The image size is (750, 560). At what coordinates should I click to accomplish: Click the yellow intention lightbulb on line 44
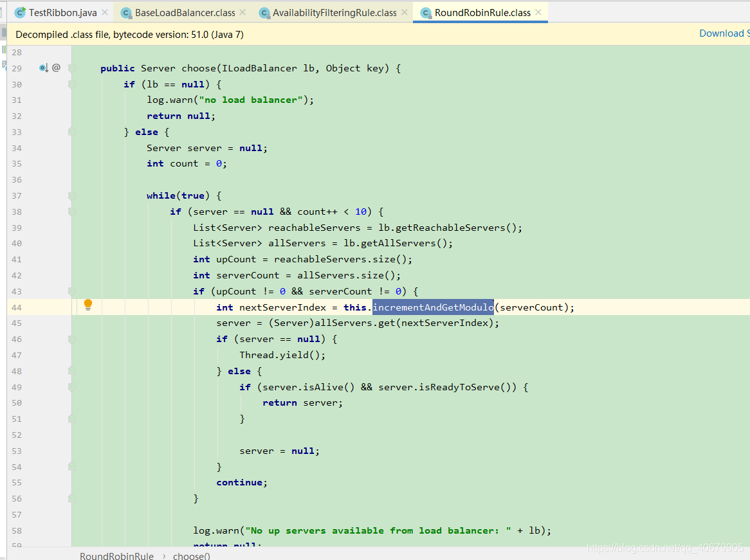click(88, 305)
